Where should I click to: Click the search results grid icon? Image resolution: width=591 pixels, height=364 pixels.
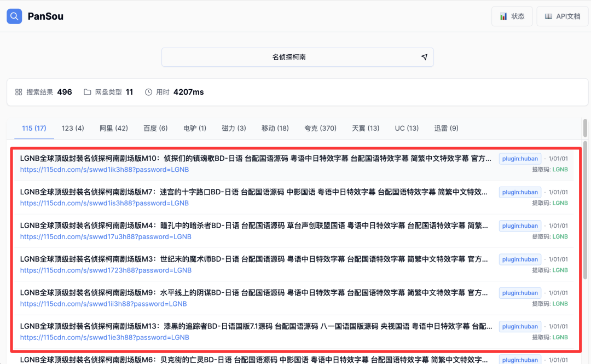coord(19,92)
